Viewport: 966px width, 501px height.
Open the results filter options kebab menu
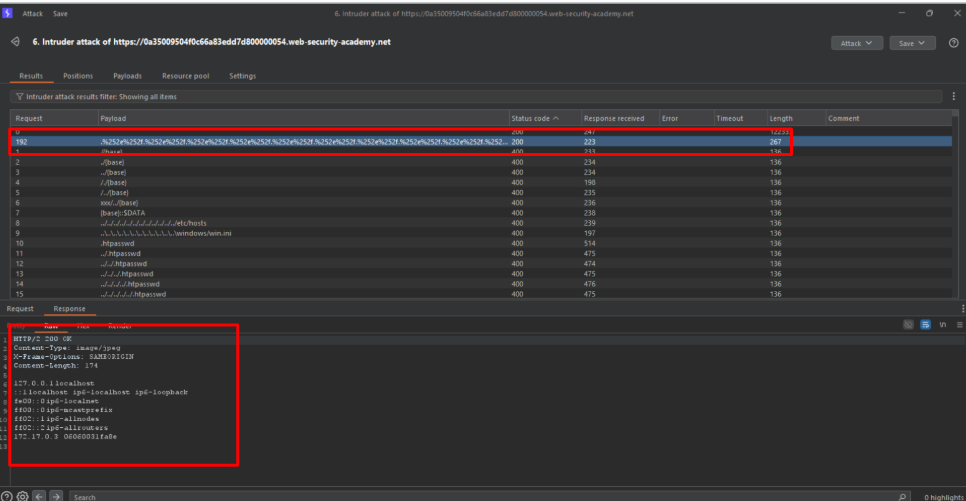pyautogui.click(x=954, y=96)
